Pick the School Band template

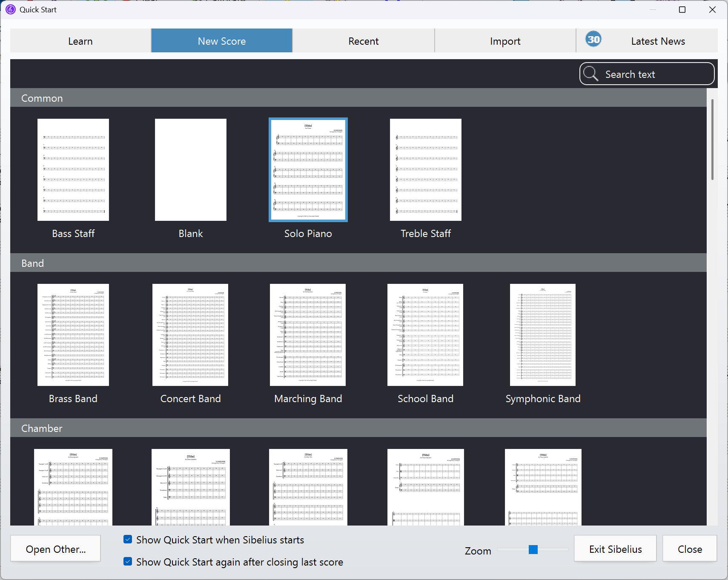pos(425,335)
